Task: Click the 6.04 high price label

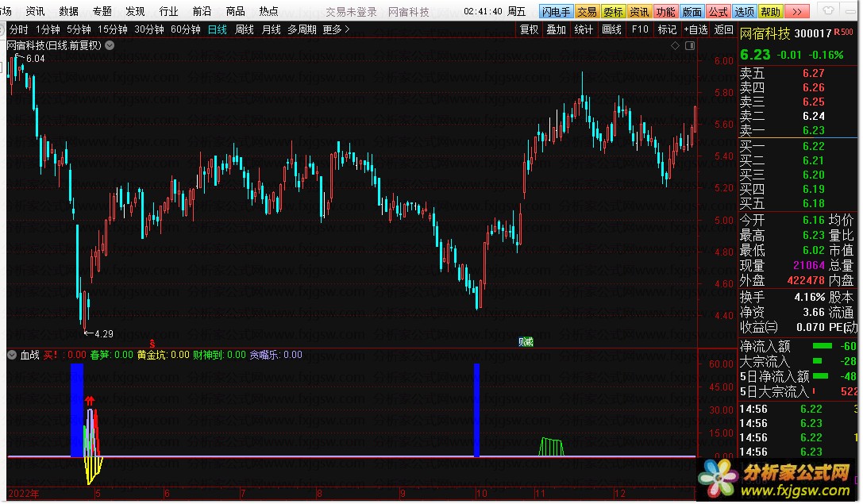Action: click(35, 58)
